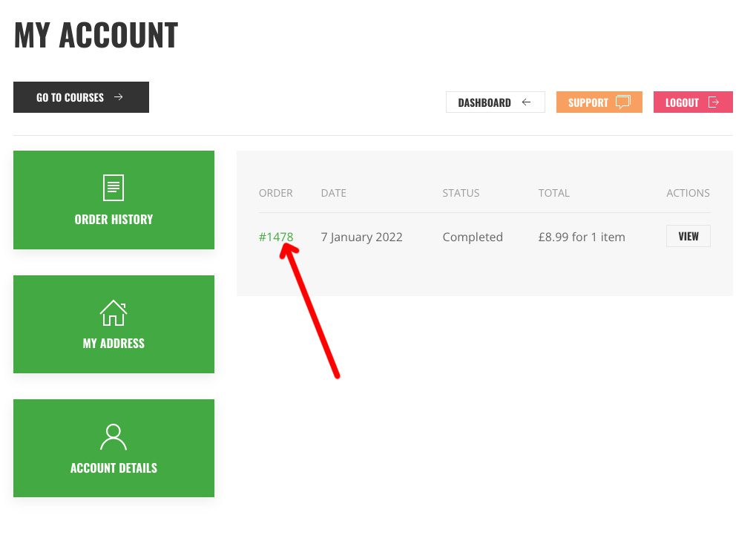This screenshot has width=756, height=541.
Task: Click the exit icon on Logout
Action: 714,102
